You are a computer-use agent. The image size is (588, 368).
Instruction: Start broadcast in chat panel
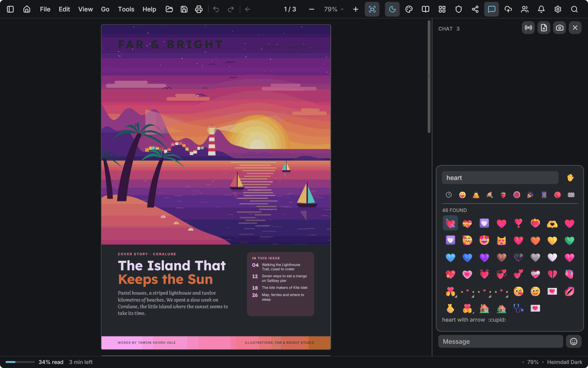(x=528, y=28)
